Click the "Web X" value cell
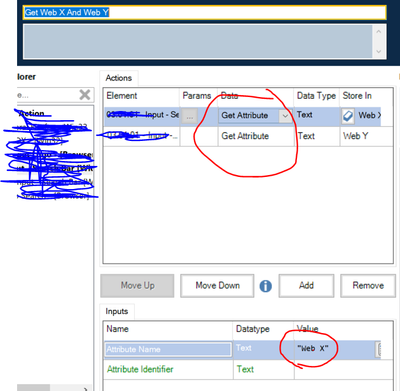400x391 pixels. point(335,349)
